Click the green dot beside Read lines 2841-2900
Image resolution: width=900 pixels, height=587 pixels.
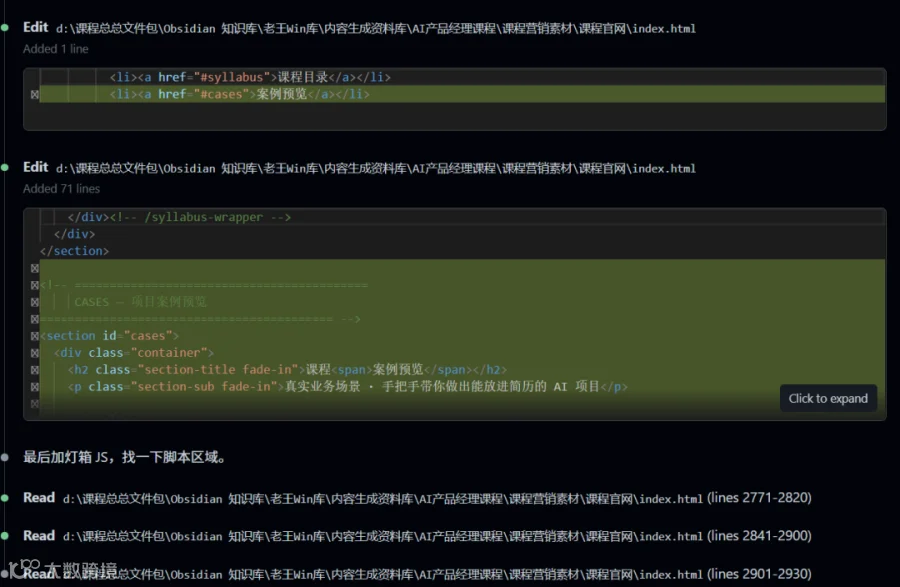coord(5,536)
